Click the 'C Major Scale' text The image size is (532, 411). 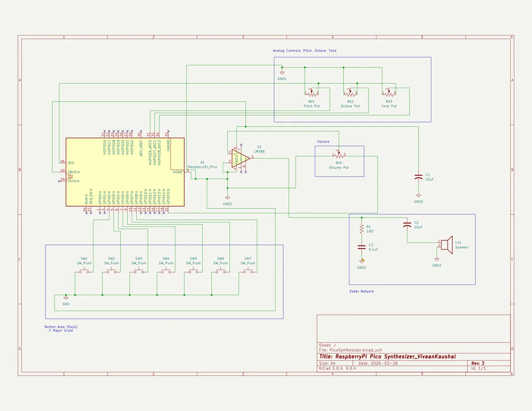[x=61, y=331]
